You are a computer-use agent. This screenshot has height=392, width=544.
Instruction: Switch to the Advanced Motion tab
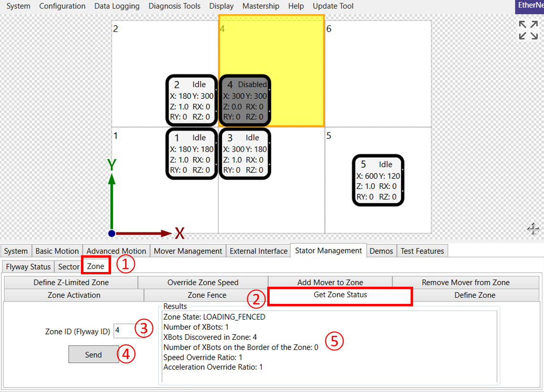pos(116,251)
